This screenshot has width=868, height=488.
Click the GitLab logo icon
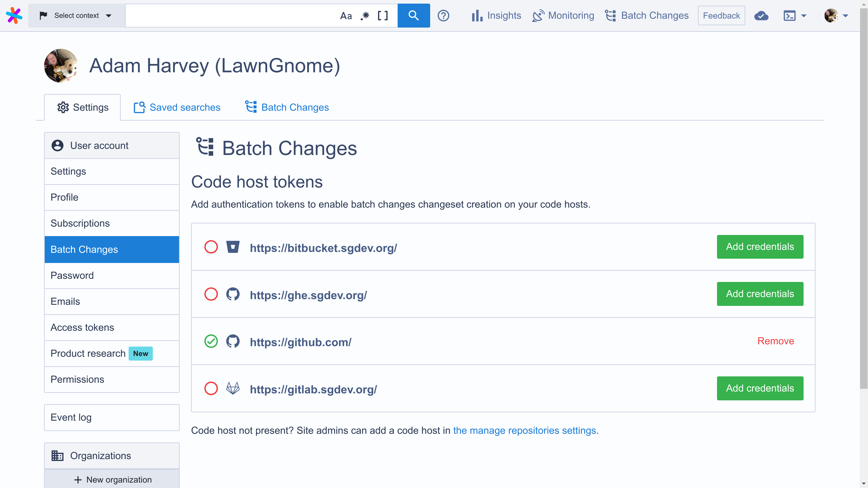[x=233, y=388]
